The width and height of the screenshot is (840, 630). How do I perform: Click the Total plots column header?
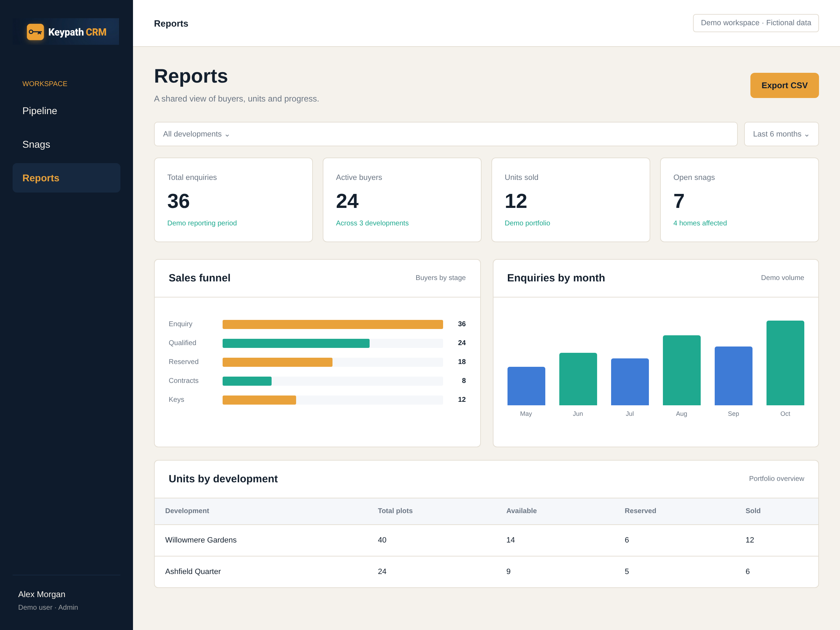coord(395,511)
